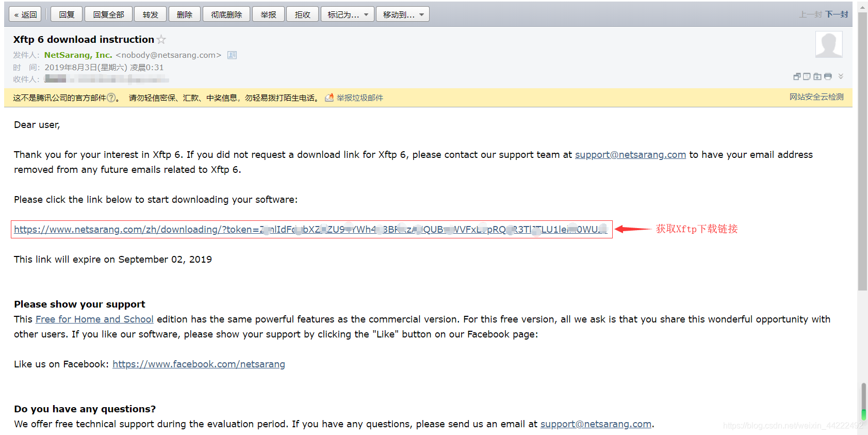Image resolution: width=868 pixels, height=435 pixels.
Task: Click 拒收 reject sender button
Action: (x=302, y=14)
